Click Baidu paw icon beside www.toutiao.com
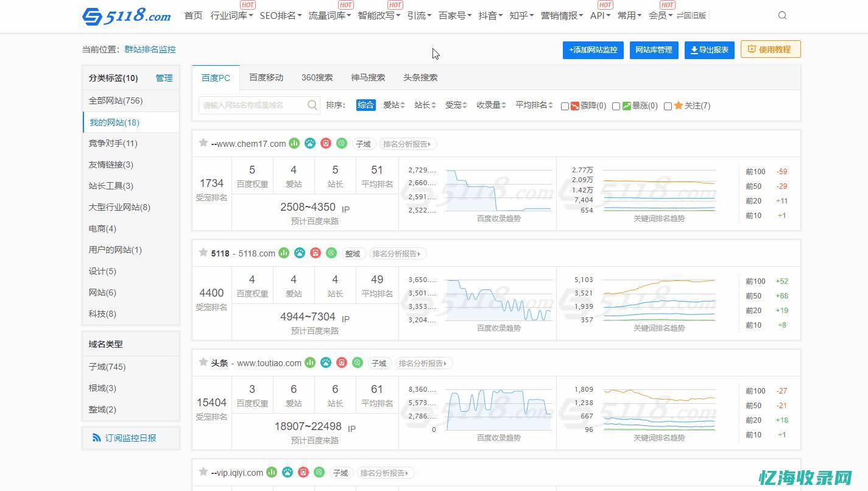The image size is (868, 491). click(326, 362)
